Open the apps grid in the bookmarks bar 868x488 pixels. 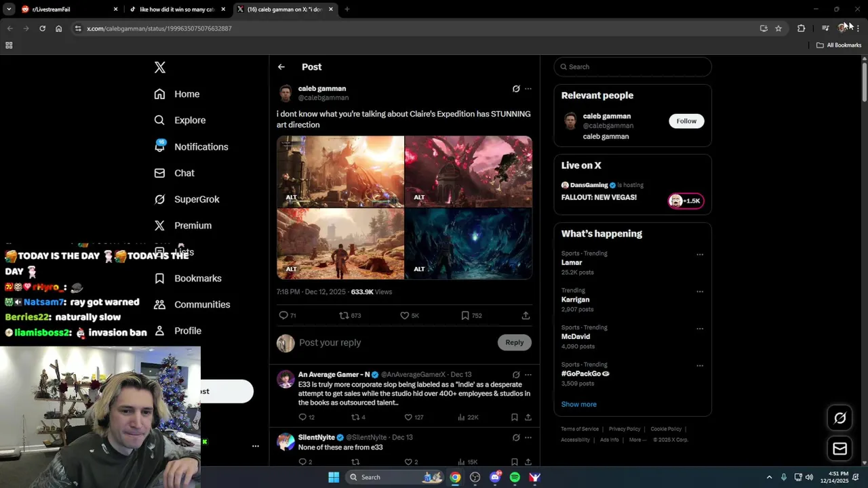9,45
